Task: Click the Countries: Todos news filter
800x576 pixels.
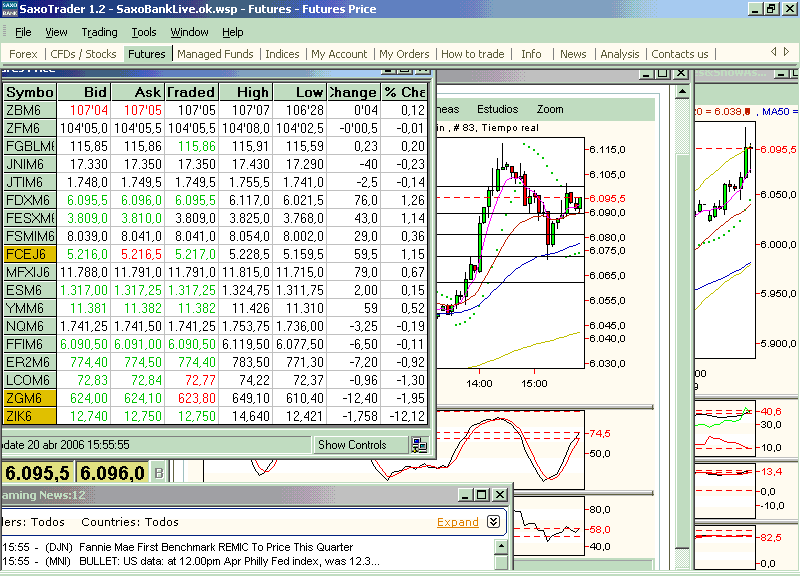Action: [130, 522]
